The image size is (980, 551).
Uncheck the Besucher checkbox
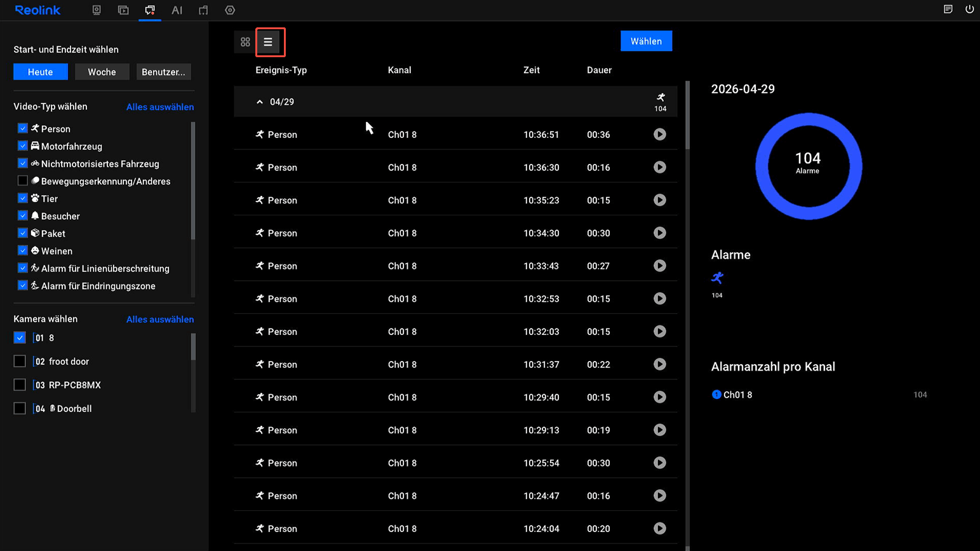[x=23, y=215]
